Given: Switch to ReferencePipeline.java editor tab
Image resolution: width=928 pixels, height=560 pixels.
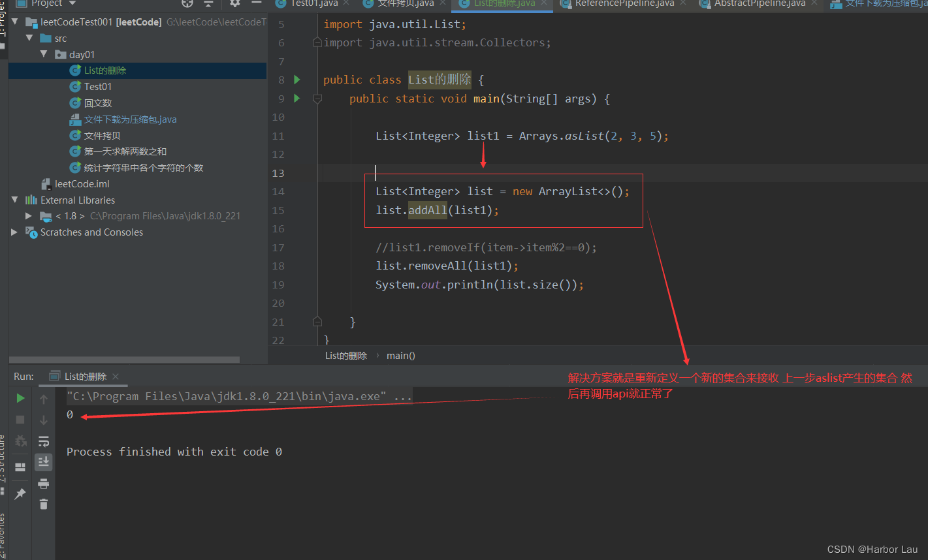Looking at the screenshot, I should 624,3.
